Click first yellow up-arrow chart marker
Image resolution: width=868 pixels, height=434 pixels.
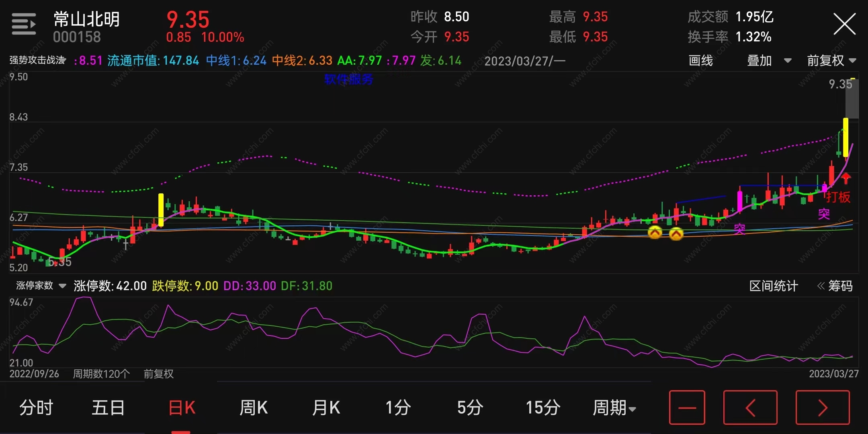click(x=655, y=232)
